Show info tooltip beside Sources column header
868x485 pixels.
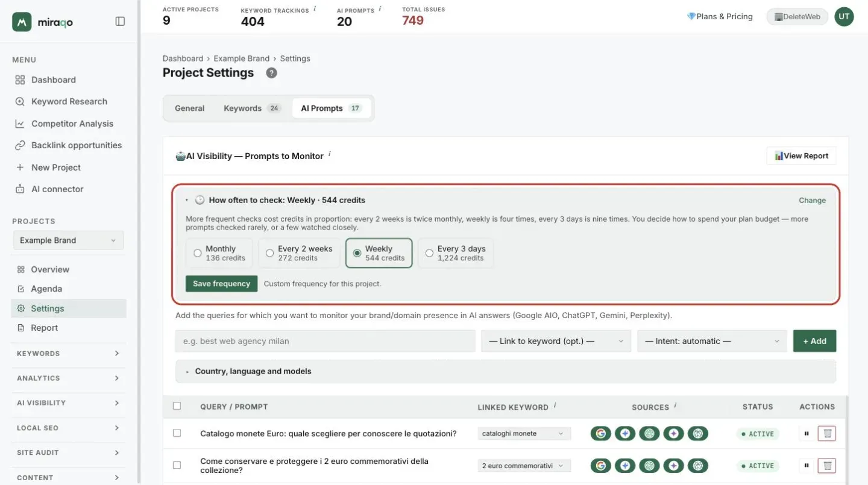pos(675,405)
